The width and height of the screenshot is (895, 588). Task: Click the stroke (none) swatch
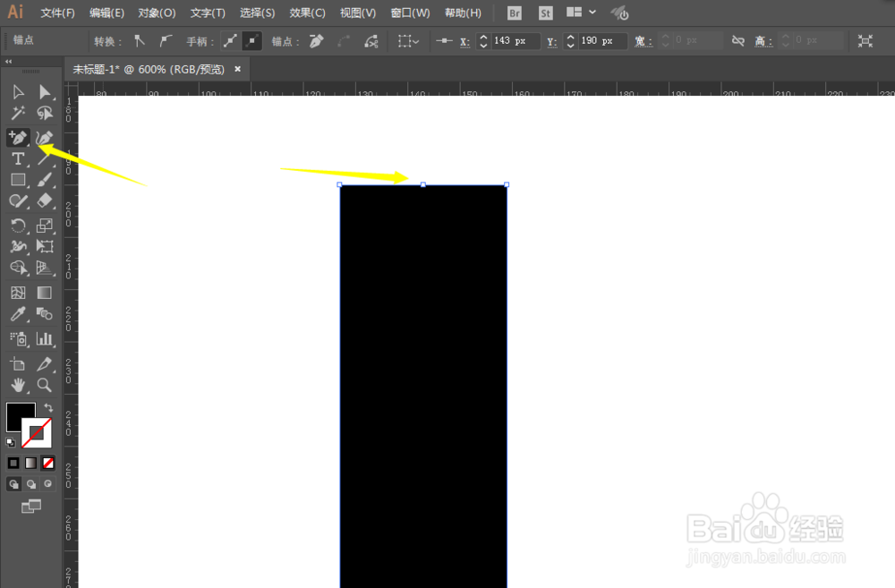point(37,433)
